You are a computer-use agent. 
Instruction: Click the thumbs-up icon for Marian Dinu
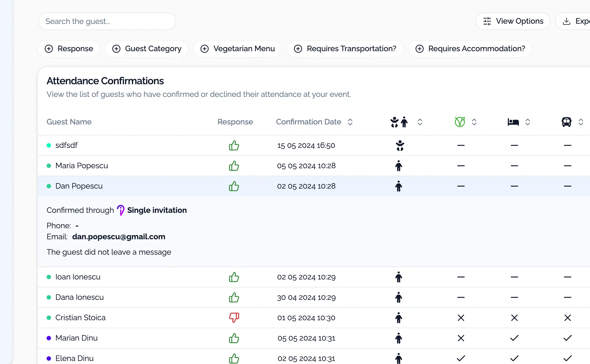click(234, 338)
